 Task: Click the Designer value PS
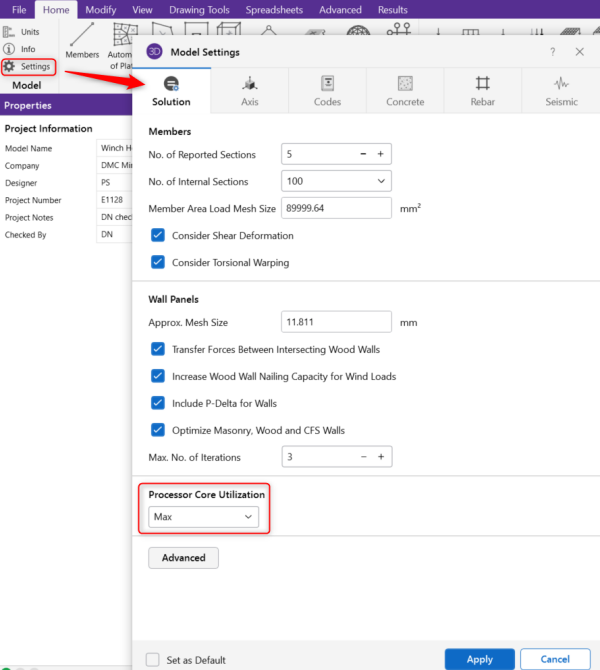click(106, 182)
